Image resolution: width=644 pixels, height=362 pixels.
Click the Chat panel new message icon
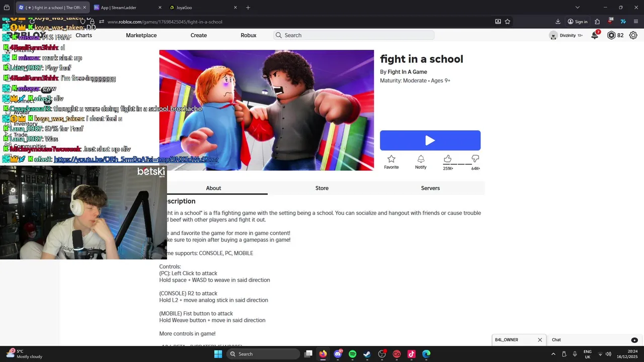click(634, 340)
